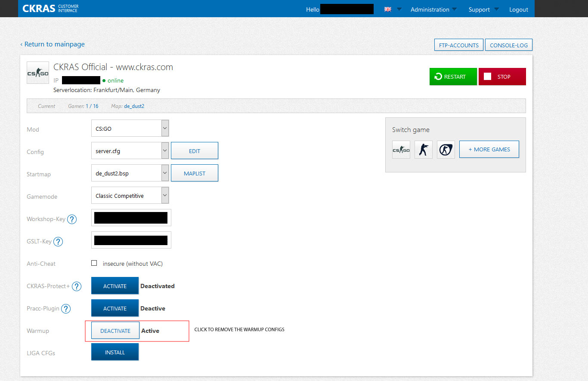The width and height of the screenshot is (588, 381).
Task: Expand the language selector arrow
Action: (399, 9)
